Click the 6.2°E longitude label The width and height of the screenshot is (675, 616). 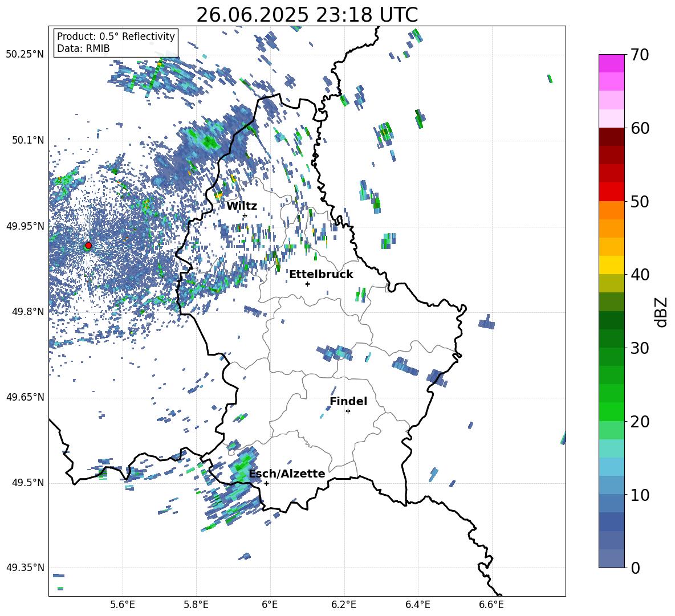click(x=344, y=605)
